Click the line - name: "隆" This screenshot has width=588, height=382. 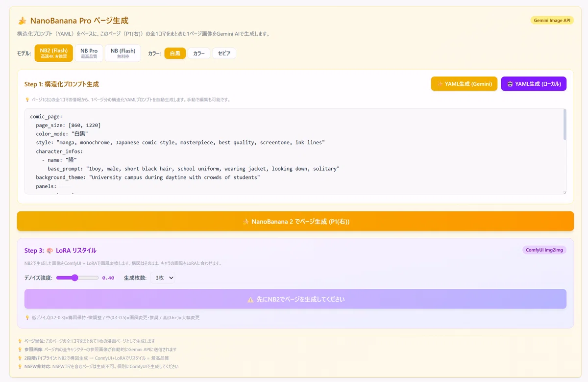[x=59, y=160]
